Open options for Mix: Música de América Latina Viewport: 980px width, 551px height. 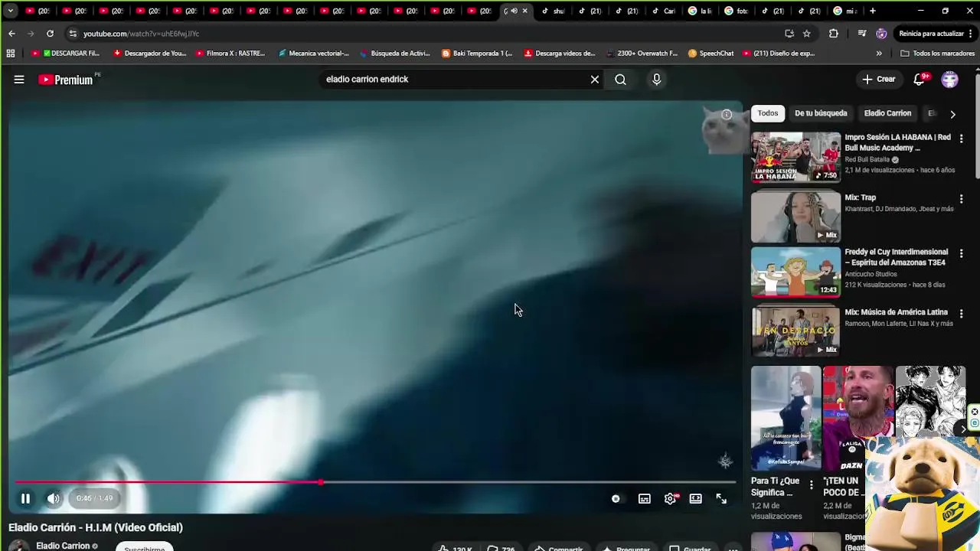click(x=961, y=314)
